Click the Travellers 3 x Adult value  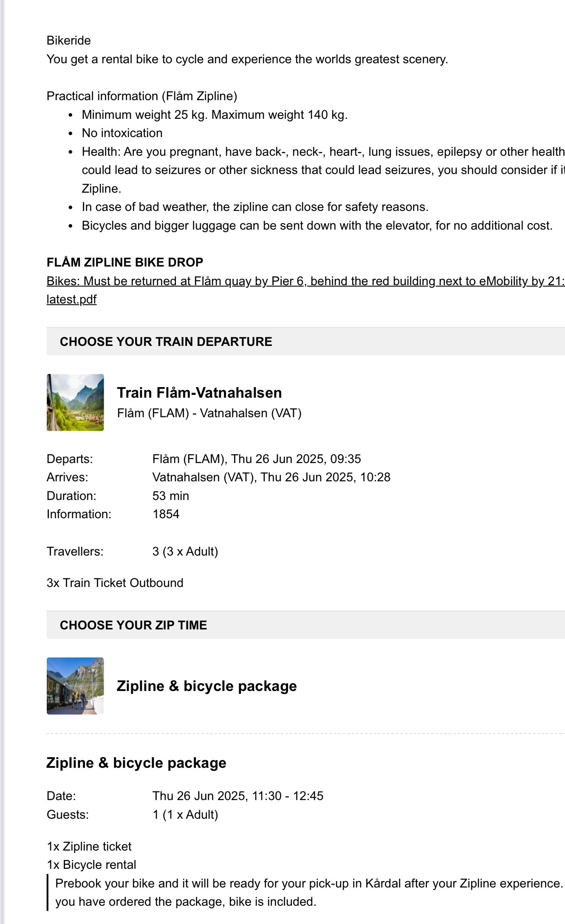(x=185, y=551)
